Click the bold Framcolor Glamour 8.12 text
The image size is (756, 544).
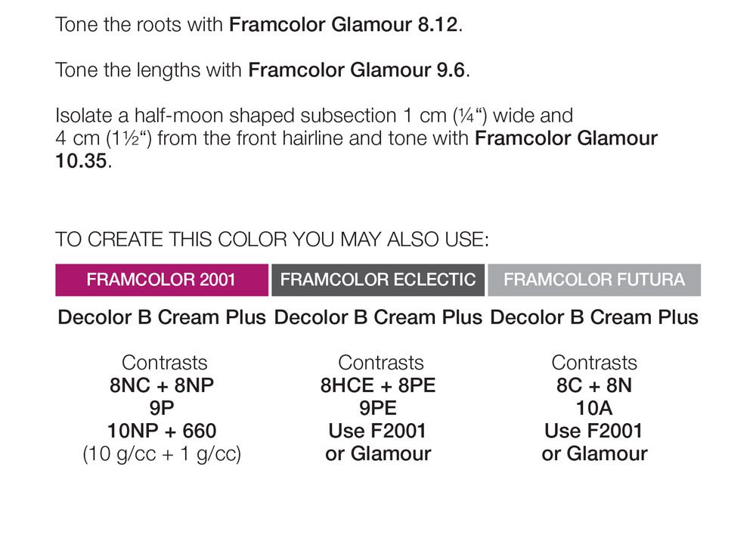coord(344,24)
